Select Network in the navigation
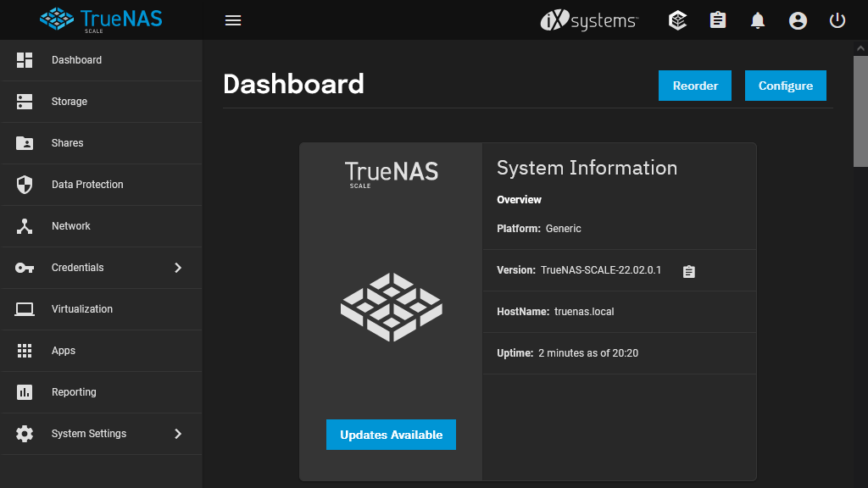 102,226
